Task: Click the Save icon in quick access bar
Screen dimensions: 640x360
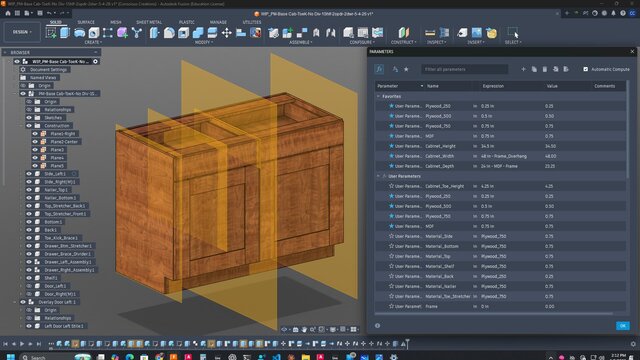Action: [x=40, y=13]
